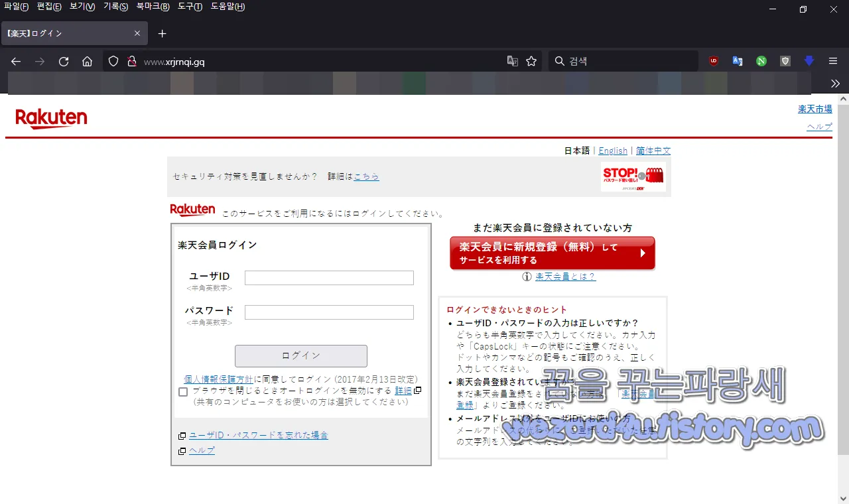Click the page vertical scrollbar

point(843,279)
